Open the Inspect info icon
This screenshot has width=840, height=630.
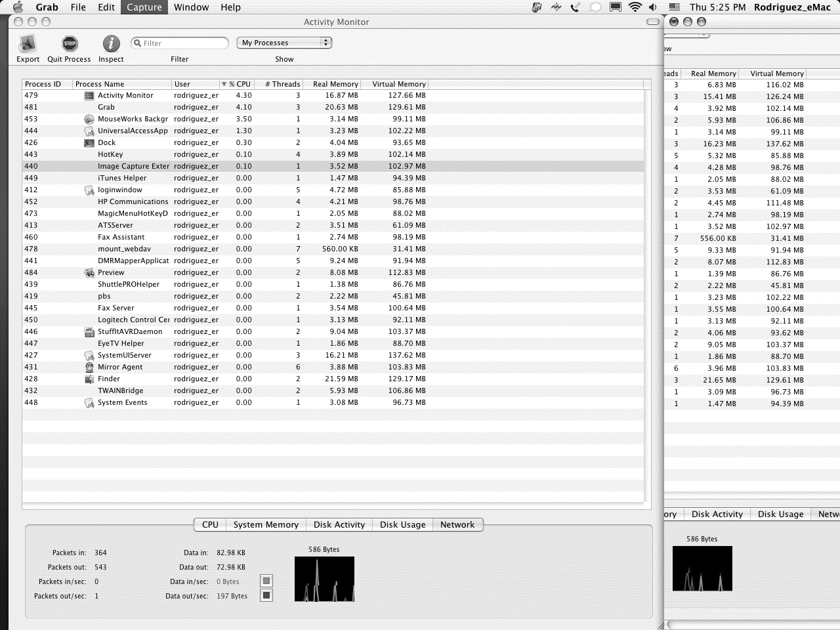click(x=111, y=44)
